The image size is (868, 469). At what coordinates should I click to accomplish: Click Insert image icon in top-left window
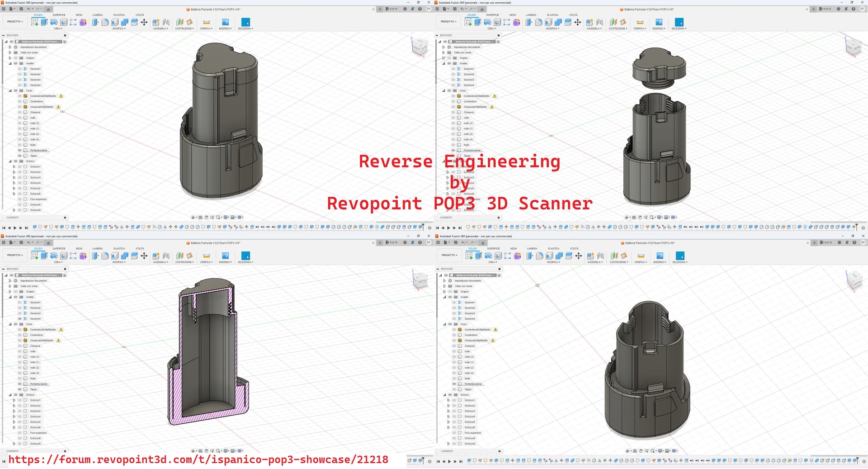(x=225, y=22)
